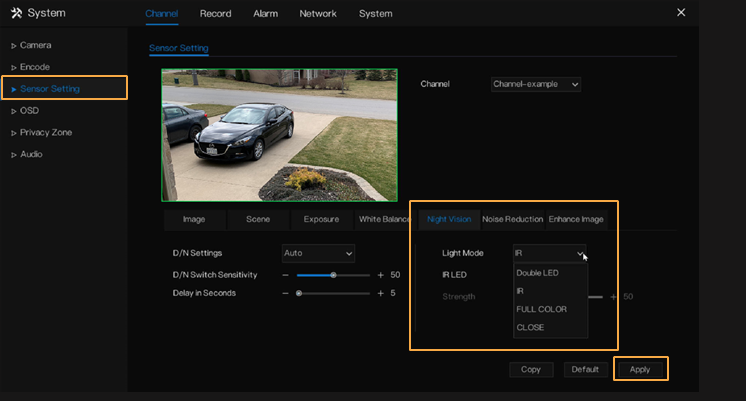The width and height of the screenshot is (746, 401).
Task: Click the Apply button
Action: [640, 369]
